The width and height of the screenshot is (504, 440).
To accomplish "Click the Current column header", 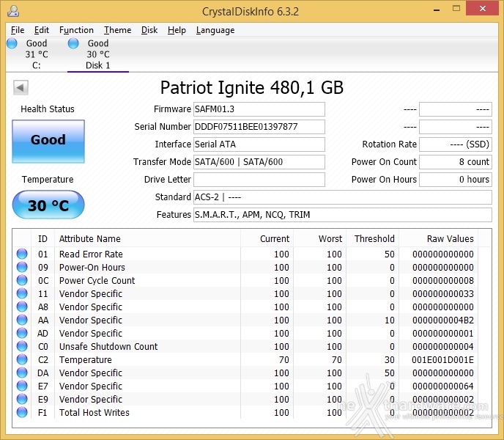I will (x=267, y=238).
